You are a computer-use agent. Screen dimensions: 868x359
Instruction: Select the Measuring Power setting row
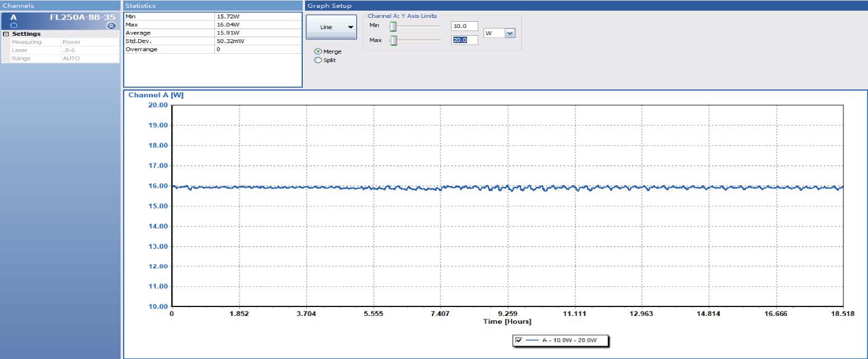click(62, 42)
